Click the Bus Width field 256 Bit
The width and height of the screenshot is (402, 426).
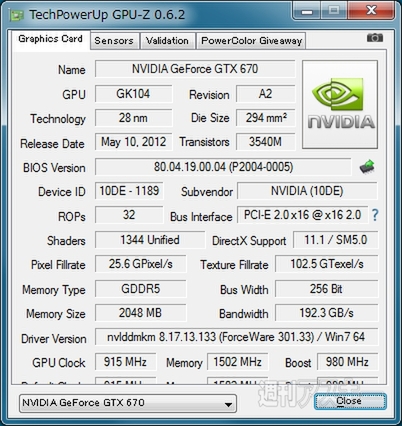click(327, 289)
